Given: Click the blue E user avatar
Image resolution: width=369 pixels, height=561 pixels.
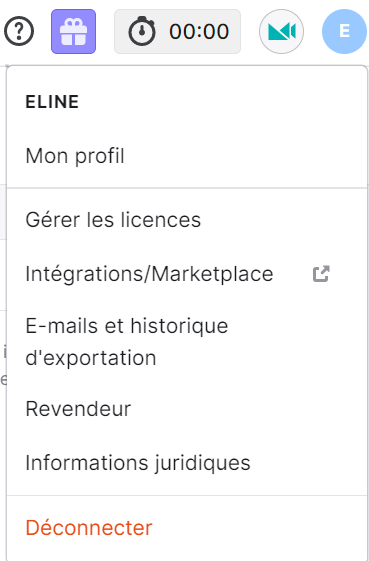Looking at the screenshot, I should tap(344, 31).
